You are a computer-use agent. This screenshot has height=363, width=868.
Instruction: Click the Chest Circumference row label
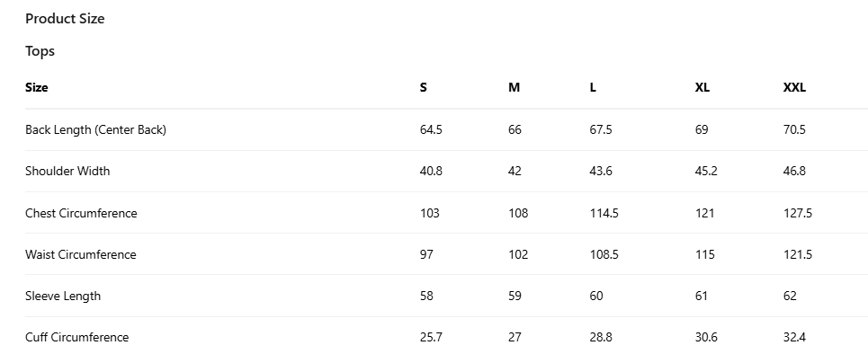81,213
